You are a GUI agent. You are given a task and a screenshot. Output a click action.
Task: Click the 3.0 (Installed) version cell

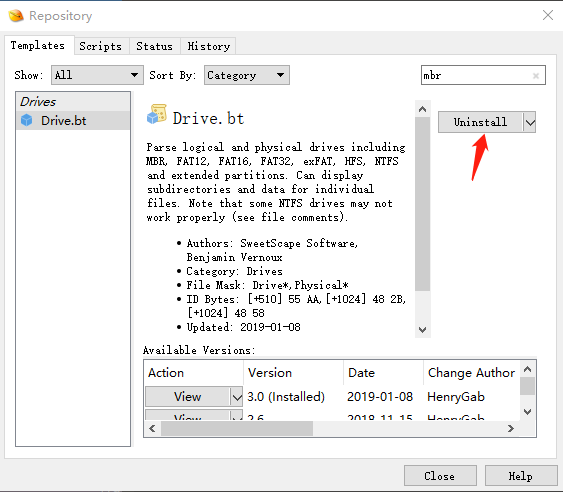pos(286,397)
